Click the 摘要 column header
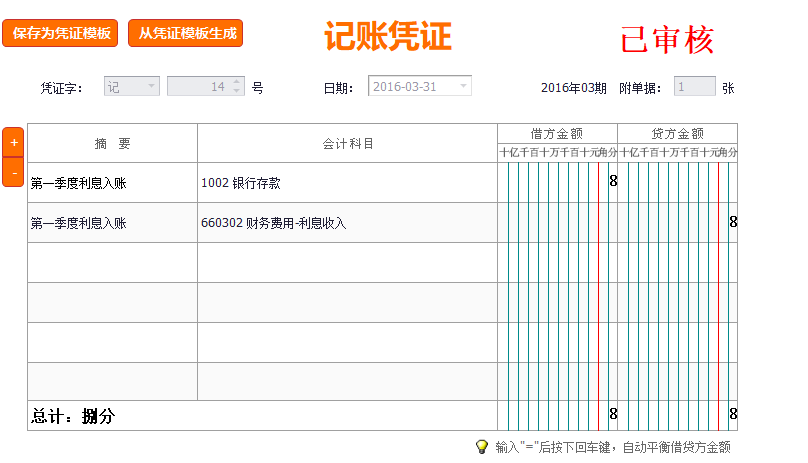The height and width of the screenshot is (463, 808). coord(112,143)
